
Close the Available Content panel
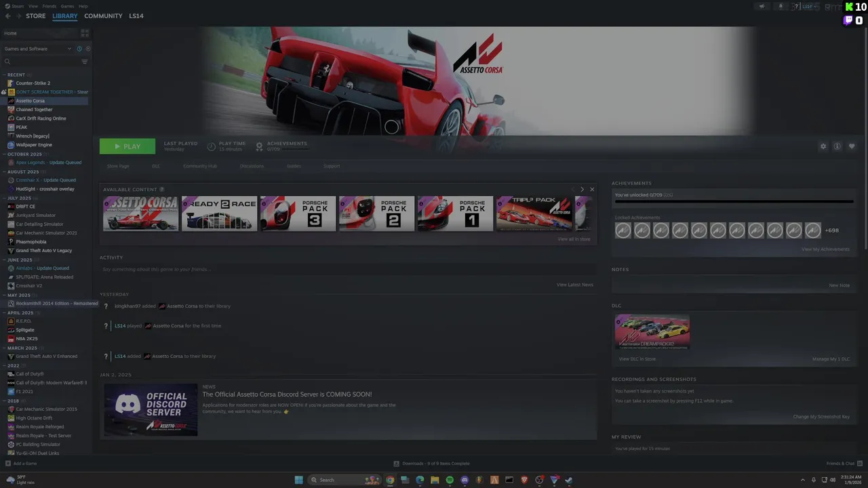pos(592,189)
